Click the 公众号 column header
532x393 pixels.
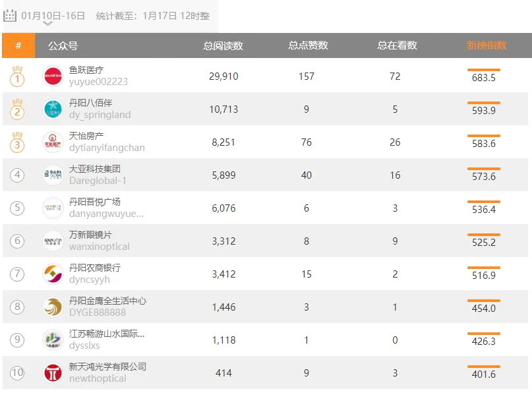[63, 45]
